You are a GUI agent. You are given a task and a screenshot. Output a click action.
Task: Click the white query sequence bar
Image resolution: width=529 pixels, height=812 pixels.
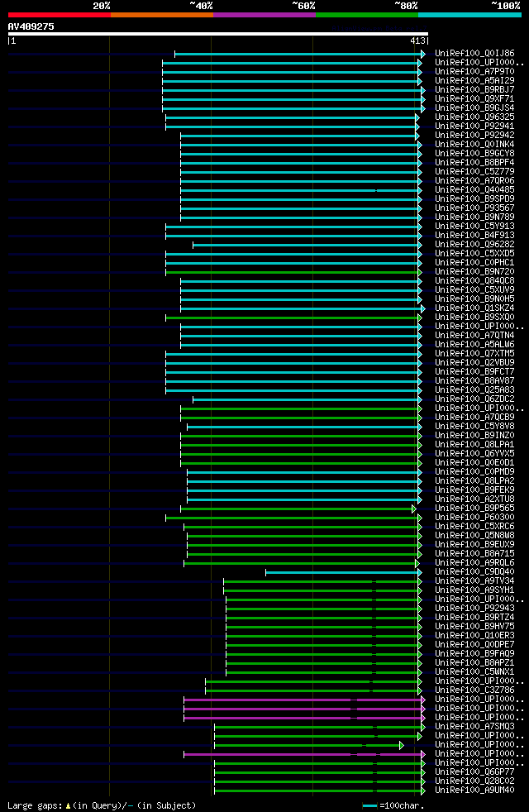[x=218, y=34]
